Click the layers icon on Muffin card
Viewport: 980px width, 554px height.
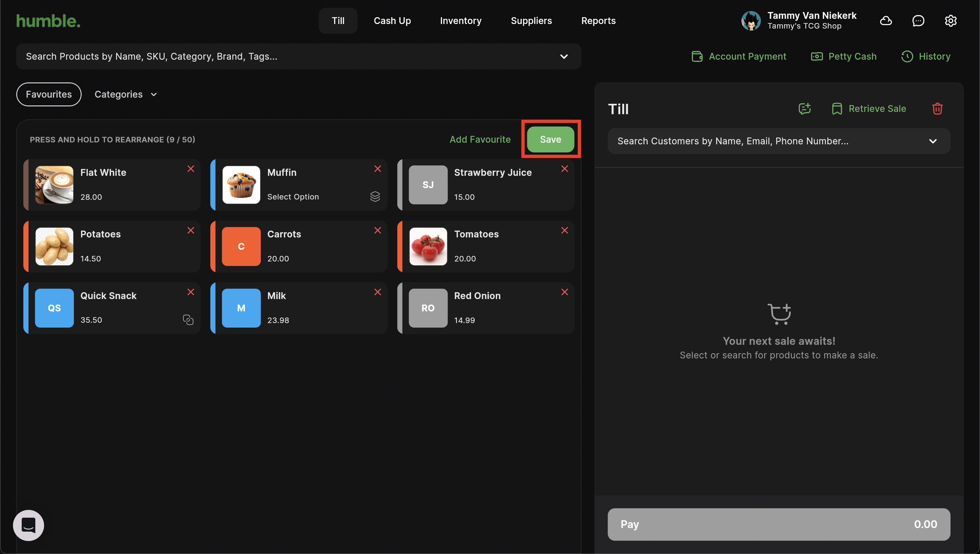point(375,197)
